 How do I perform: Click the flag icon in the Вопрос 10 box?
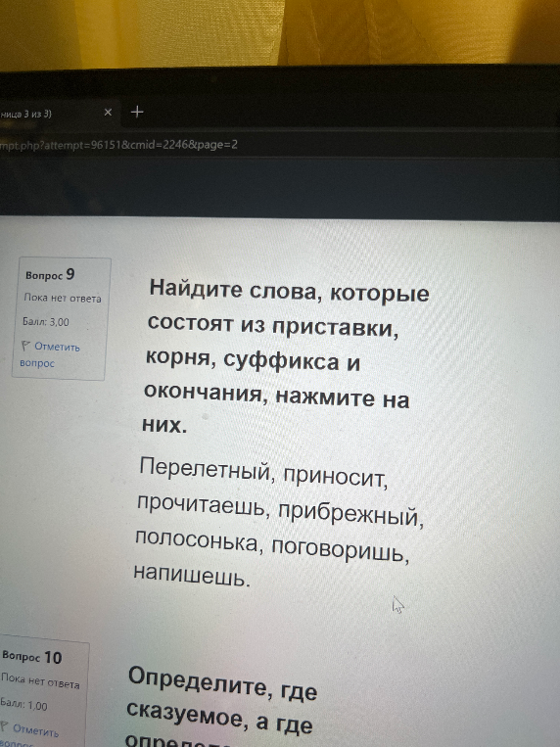5,726
